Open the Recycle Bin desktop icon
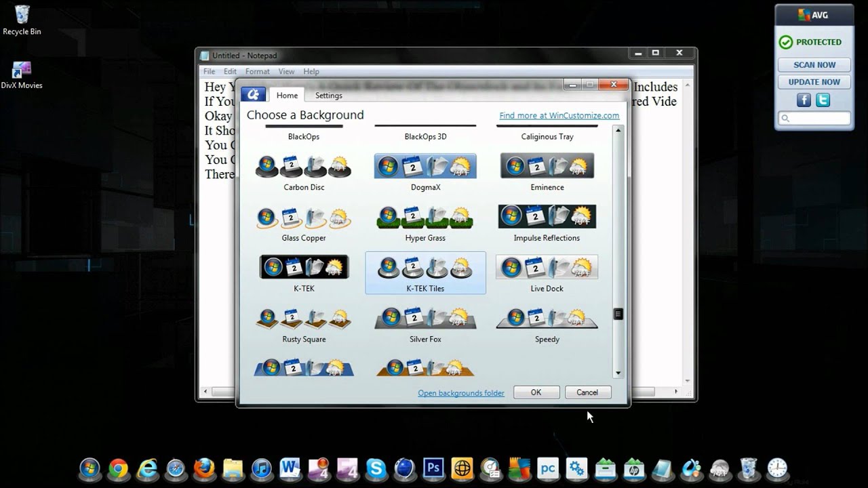The width and height of the screenshot is (868, 488). coord(22,20)
